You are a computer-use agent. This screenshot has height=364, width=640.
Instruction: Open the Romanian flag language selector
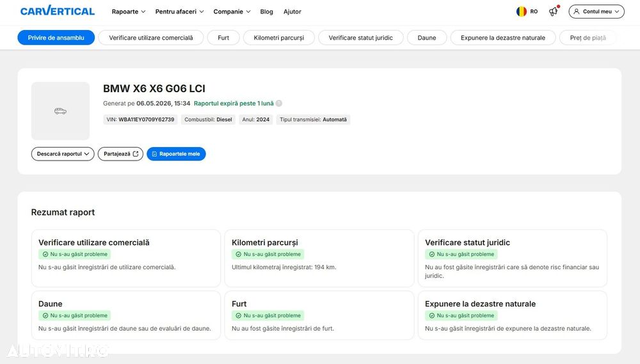tap(527, 12)
